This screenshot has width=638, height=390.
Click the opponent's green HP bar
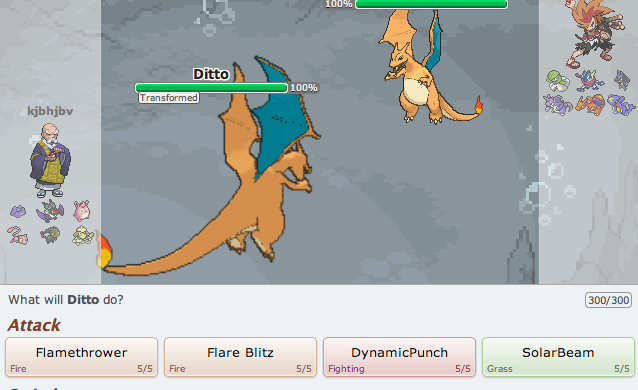pyautogui.click(x=431, y=4)
